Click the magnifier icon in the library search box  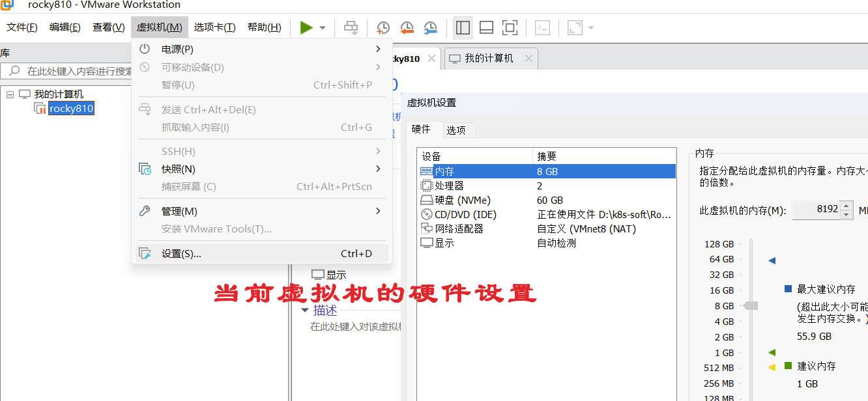pyautogui.click(x=14, y=71)
